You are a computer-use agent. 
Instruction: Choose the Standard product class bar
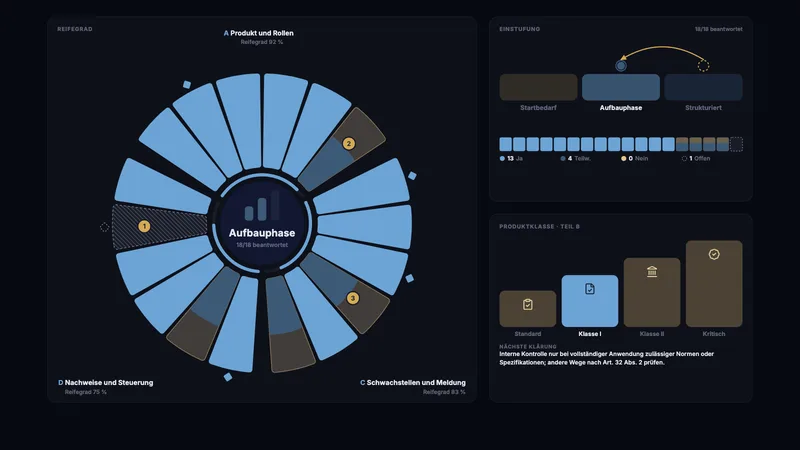(528, 309)
